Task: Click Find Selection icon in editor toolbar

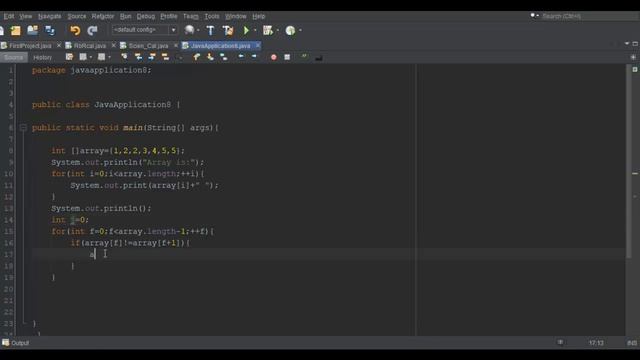Action: click(x=124, y=57)
